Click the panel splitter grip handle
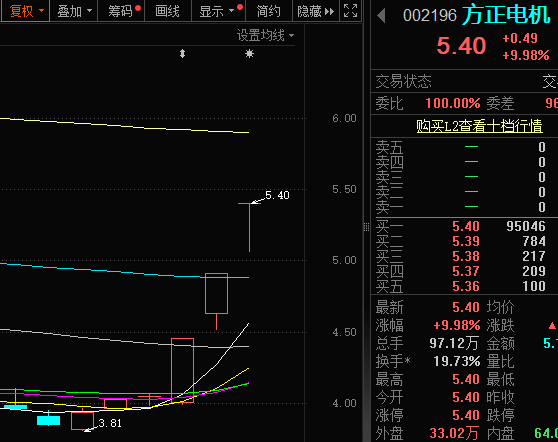This screenshot has width=558, height=442. tap(367, 227)
